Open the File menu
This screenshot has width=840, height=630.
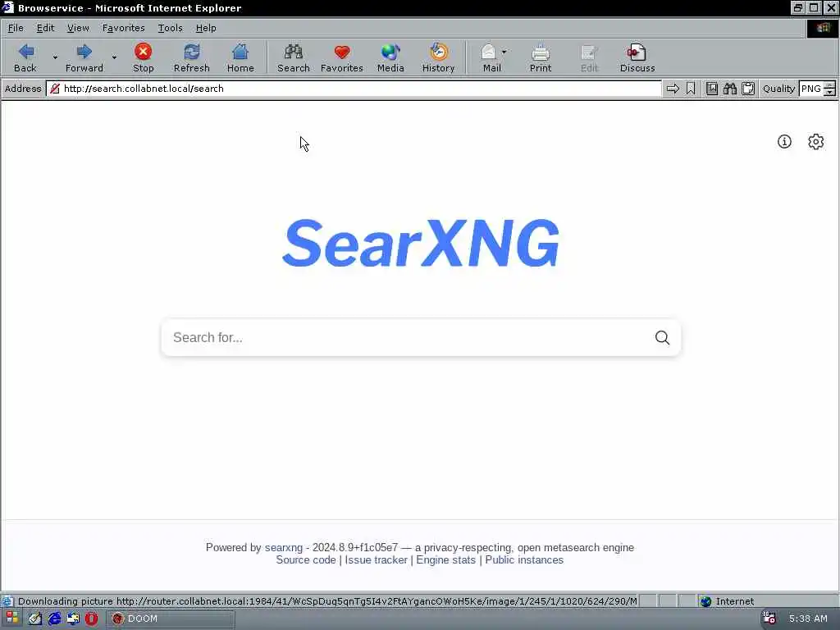click(16, 28)
